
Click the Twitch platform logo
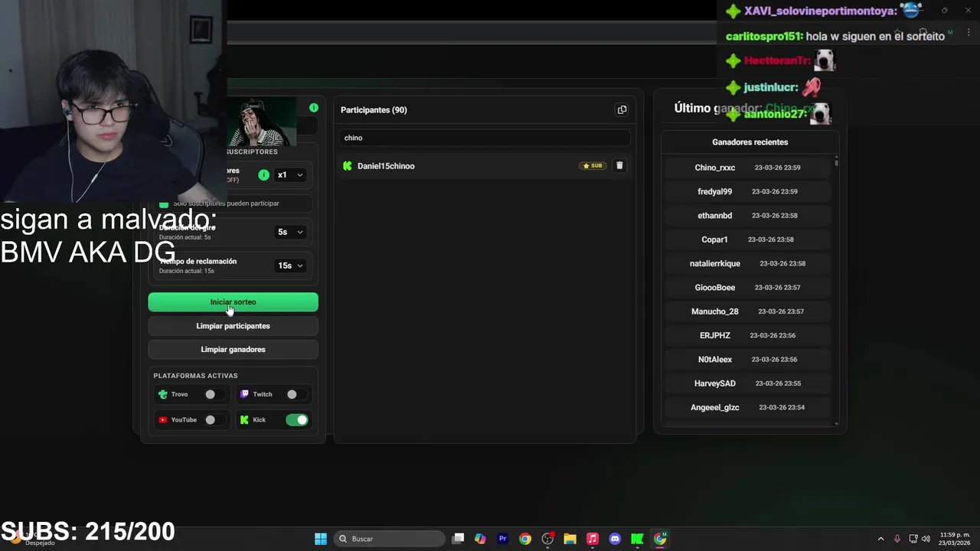click(x=244, y=394)
